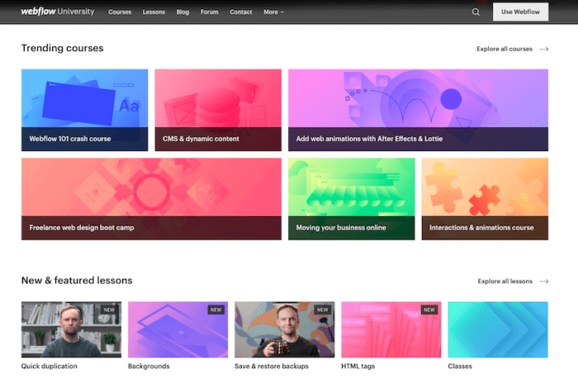Open the Classes lesson thumbnail
The height and width of the screenshot is (392, 578).
click(498, 330)
